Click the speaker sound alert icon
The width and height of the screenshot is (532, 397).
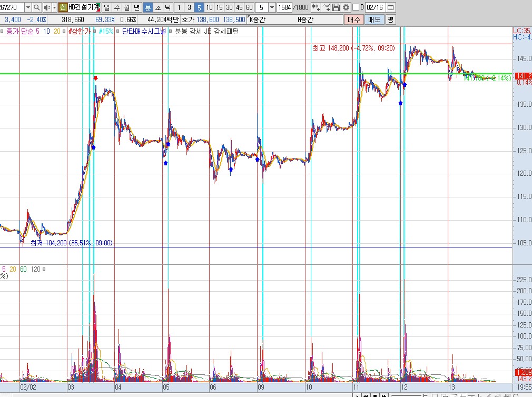47,7
